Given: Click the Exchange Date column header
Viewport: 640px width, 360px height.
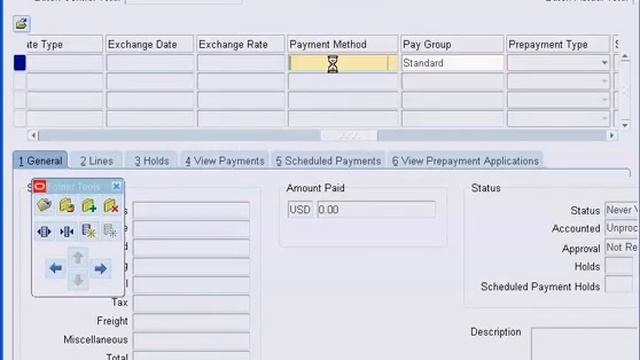Looking at the screenshot, I should pyautogui.click(x=150, y=44).
